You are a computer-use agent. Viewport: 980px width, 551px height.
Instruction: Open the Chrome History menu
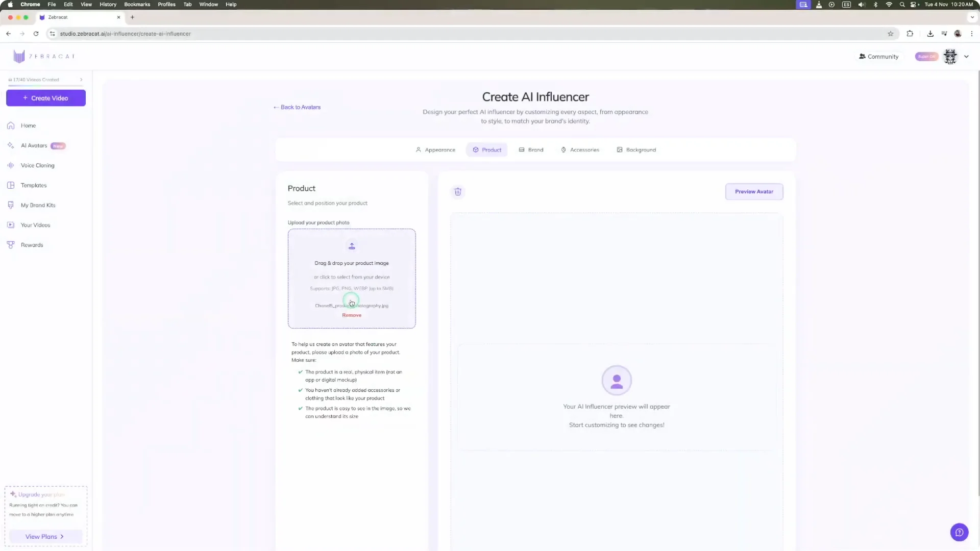pyautogui.click(x=108, y=4)
